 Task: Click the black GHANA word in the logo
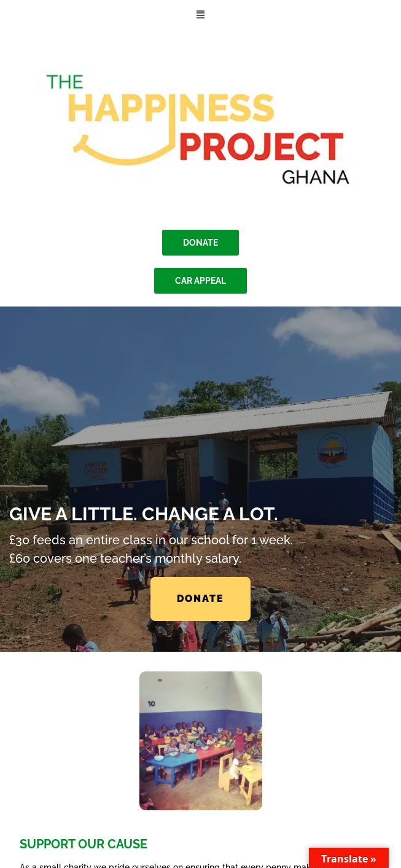pos(316,177)
